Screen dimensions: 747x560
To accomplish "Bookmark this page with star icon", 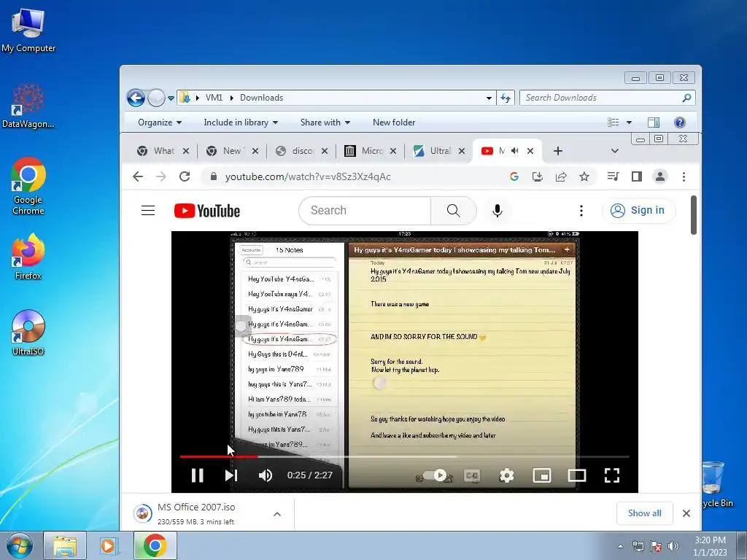I will coord(584,176).
